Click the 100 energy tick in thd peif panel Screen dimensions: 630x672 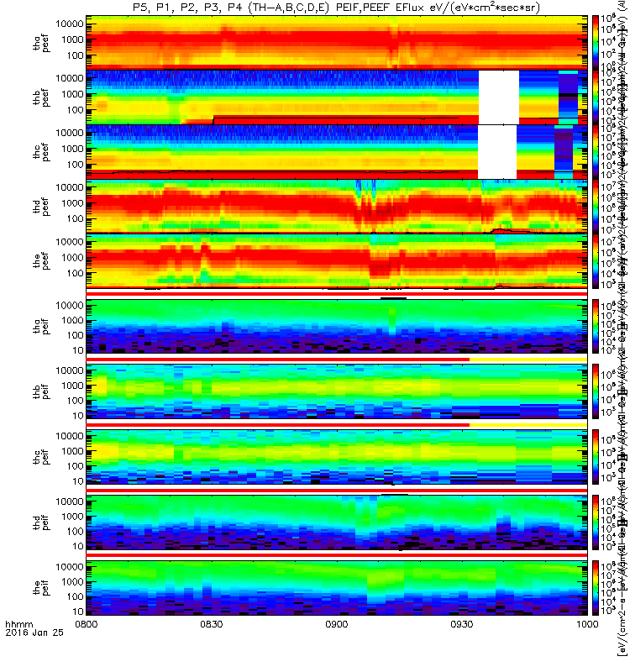click(75, 532)
